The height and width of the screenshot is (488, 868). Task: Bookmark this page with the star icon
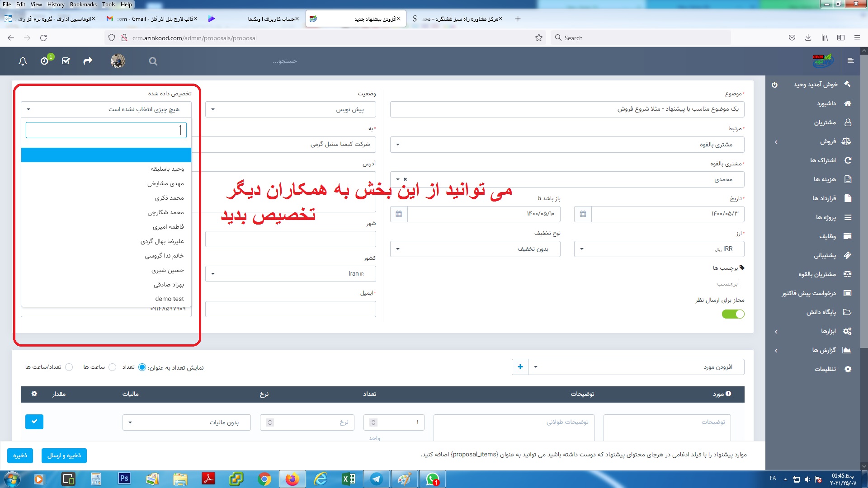(x=538, y=38)
